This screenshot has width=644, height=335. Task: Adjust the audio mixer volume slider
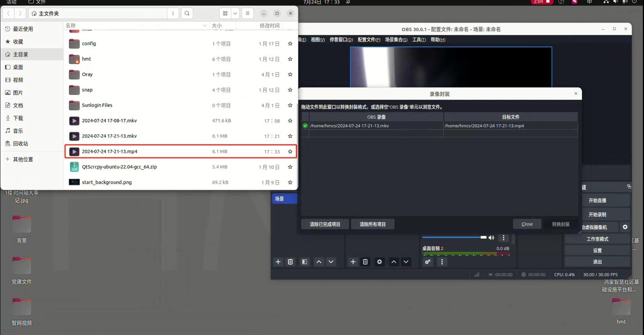point(454,237)
